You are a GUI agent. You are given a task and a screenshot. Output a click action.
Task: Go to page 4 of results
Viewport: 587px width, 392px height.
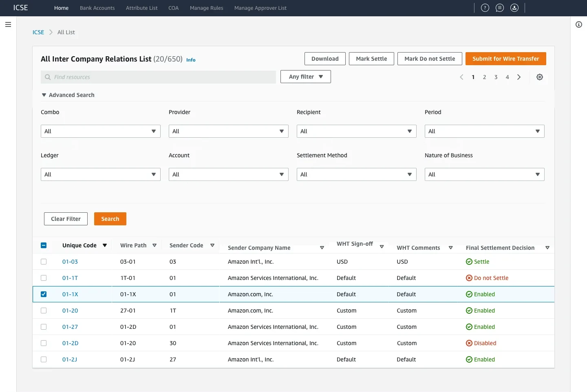508,77
